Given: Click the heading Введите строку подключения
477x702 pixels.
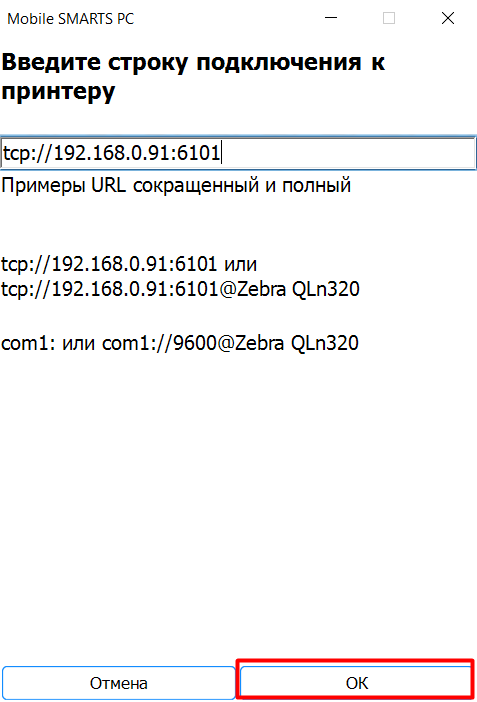Looking at the screenshot, I should pyautogui.click(x=181, y=62).
